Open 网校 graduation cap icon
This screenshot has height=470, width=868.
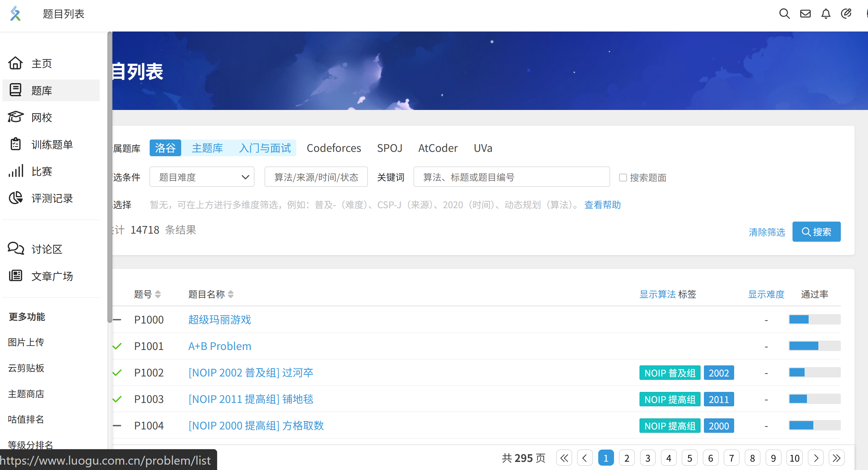click(15, 117)
